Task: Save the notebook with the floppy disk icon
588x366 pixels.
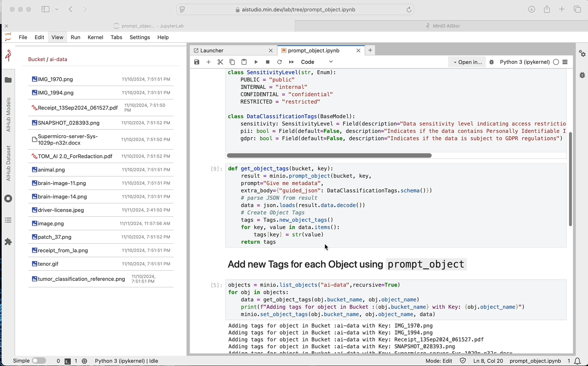Action: (x=197, y=62)
